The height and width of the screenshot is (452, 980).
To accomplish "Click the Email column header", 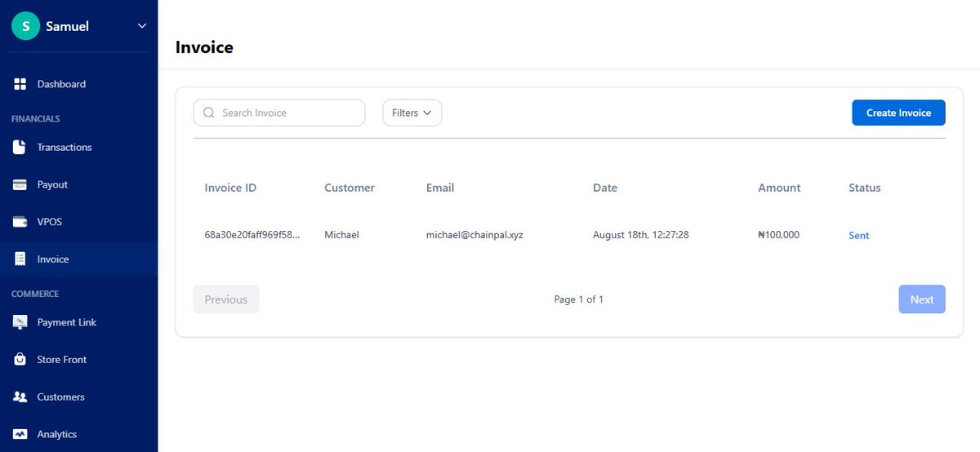I will pyautogui.click(x=440, y=188).
